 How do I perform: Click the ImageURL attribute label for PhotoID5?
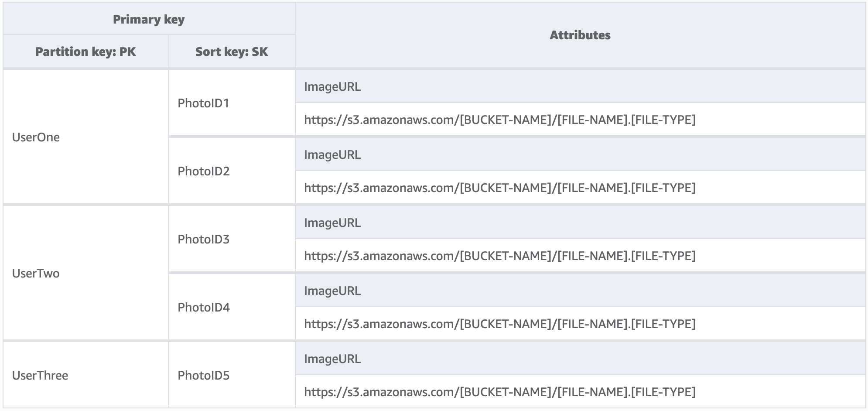pyautogui.click(x=332, y=359)
